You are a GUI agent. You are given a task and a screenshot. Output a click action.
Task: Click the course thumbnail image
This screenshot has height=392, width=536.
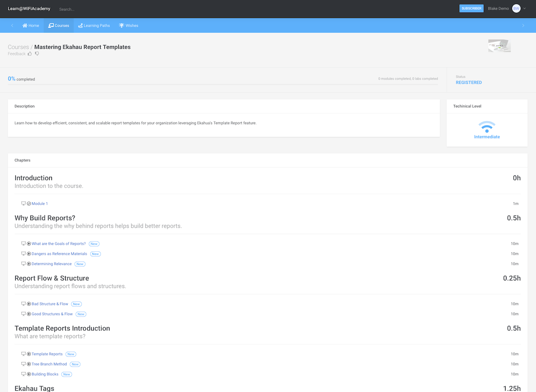(499, 46)
